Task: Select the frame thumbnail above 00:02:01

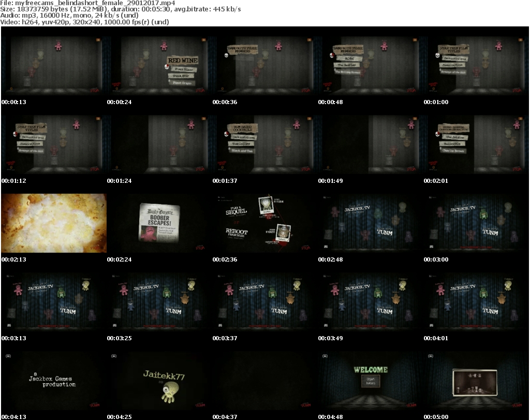Action: 476,144
